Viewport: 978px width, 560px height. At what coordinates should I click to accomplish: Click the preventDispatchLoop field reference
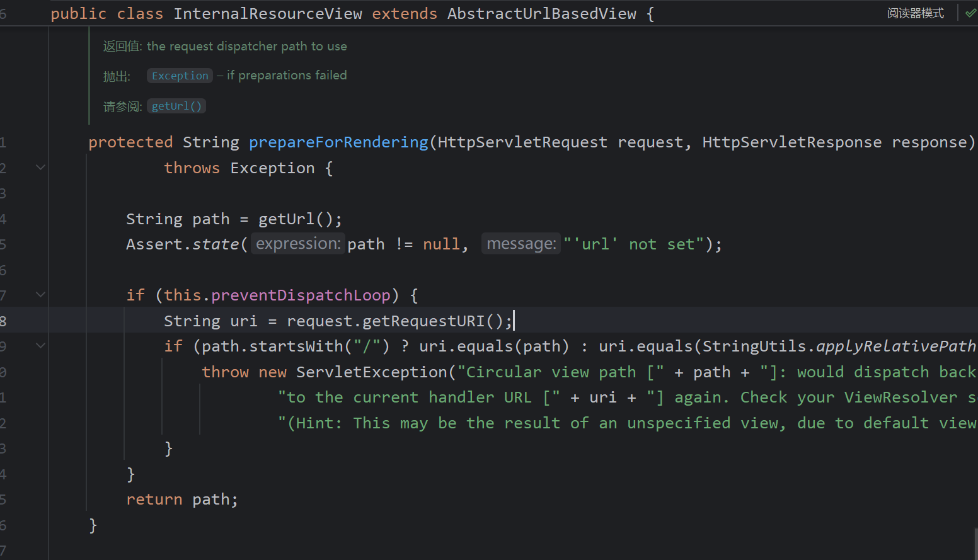301,295
